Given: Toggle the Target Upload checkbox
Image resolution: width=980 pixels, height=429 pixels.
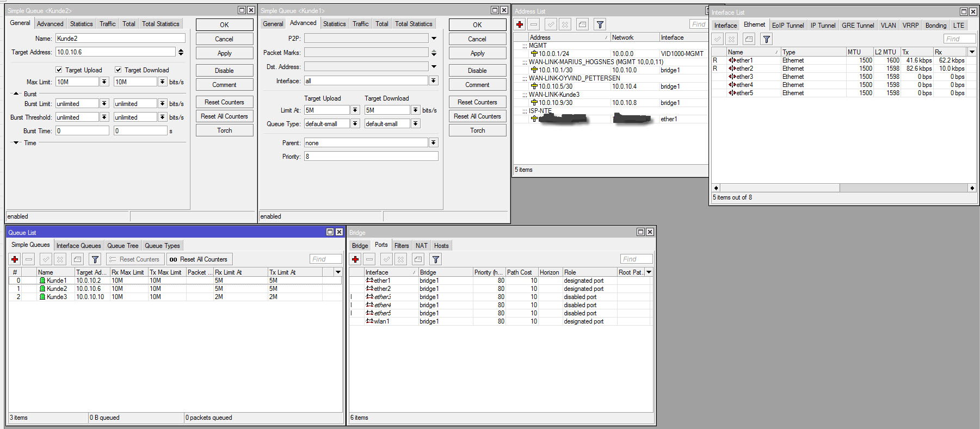Looking at the screenshot, I should 59,70.
